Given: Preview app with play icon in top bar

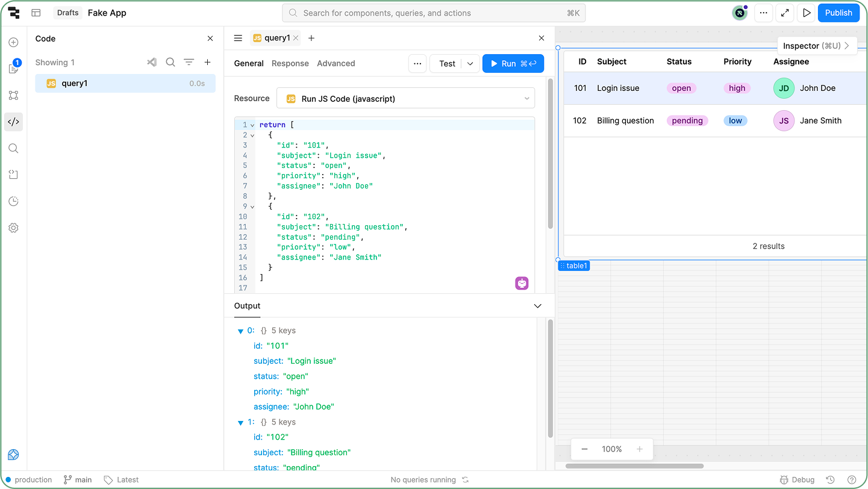Looking at the screenshot, I should 807,13.
